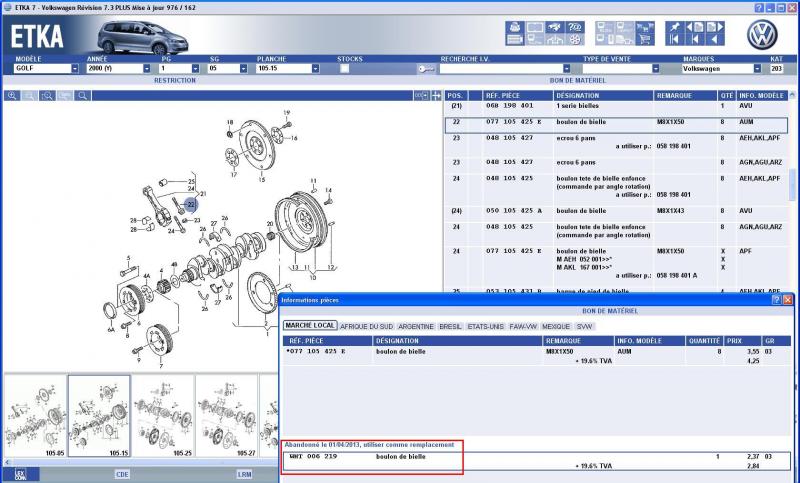Go to next illustration page icon

(x=715, y=27)
